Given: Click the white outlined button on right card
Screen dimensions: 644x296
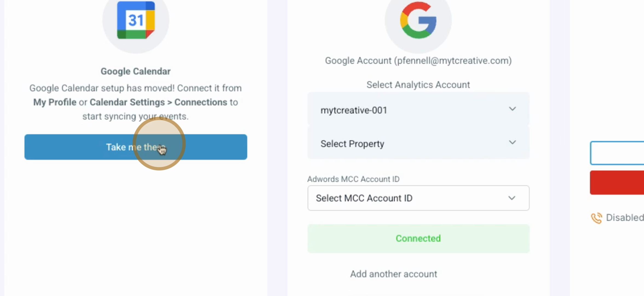Looking at the screenshot, I should click(x=617, y=153).
